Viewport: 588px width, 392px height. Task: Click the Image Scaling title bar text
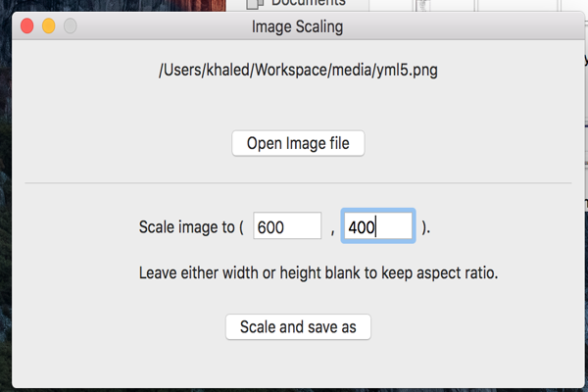click(297, 26)
